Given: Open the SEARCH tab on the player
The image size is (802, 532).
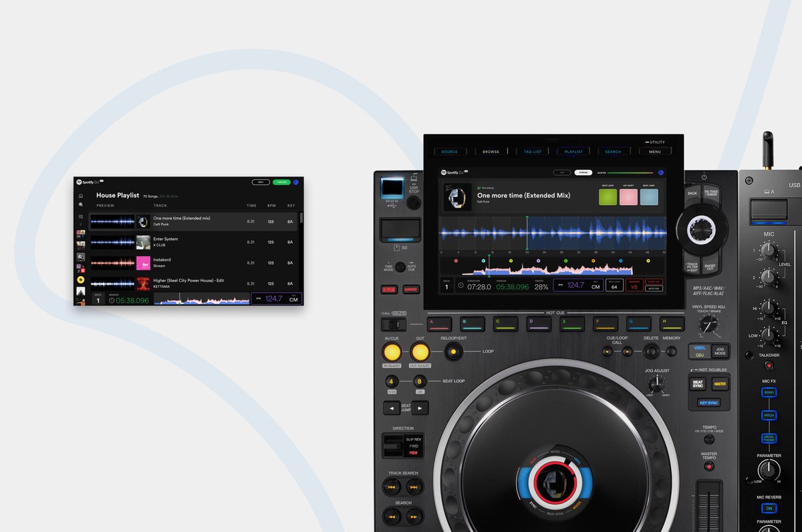Looking at the screenshot, I should 613,152.
